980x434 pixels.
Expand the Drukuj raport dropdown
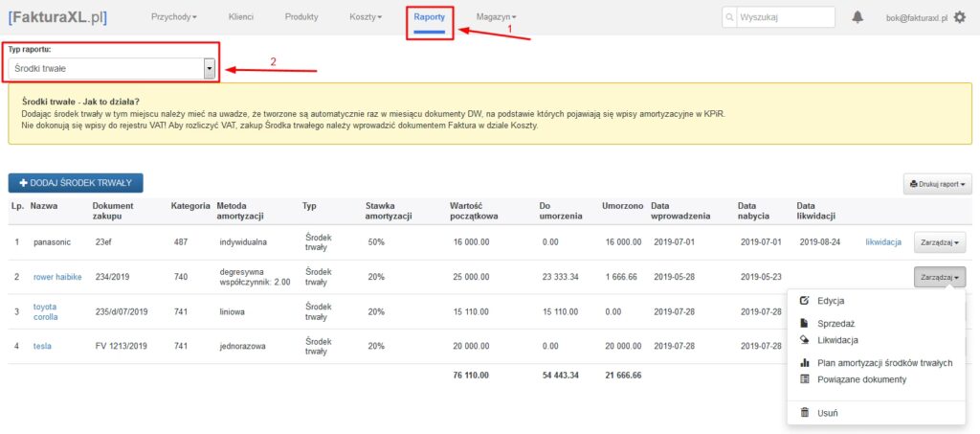pyautogui.click(x=937, y=183)
